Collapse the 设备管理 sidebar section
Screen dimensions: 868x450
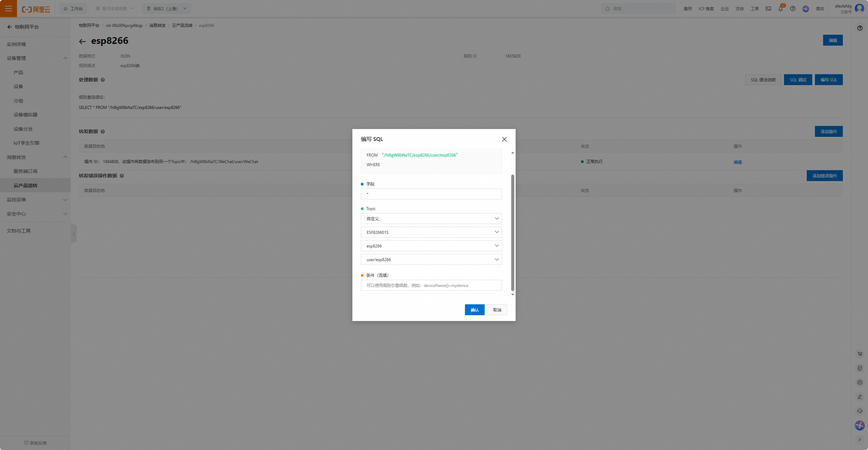coord(65,58)
